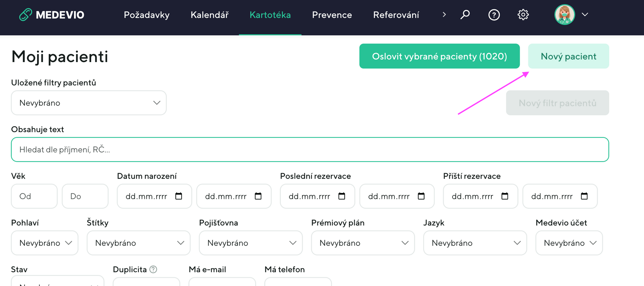Click the Medevio logo
The width and height of the screenshot is (644, 286).
[x=52, y=14]
